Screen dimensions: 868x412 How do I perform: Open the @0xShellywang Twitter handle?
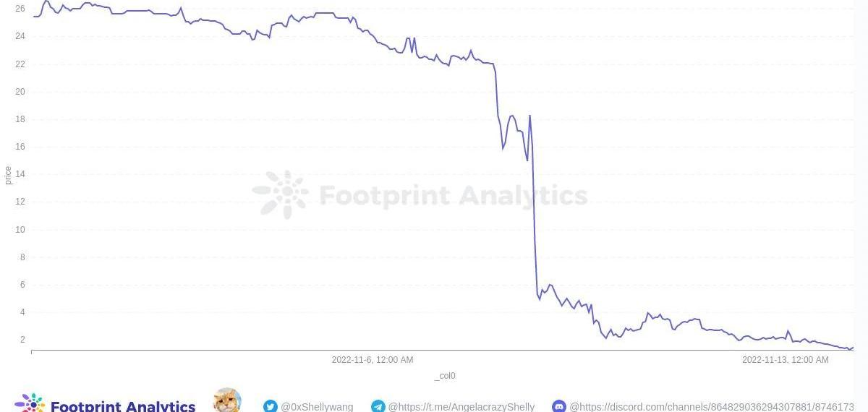[x=317, y=407]
